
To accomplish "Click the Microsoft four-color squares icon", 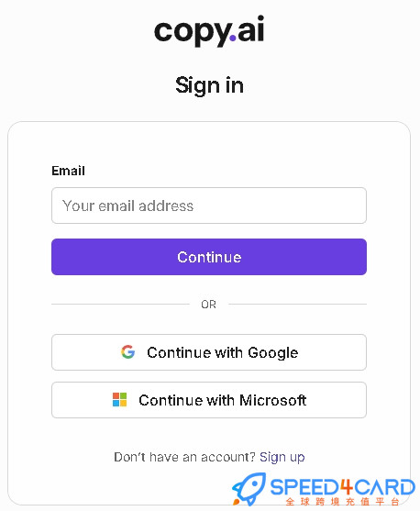I will click(x=119, y=400).
